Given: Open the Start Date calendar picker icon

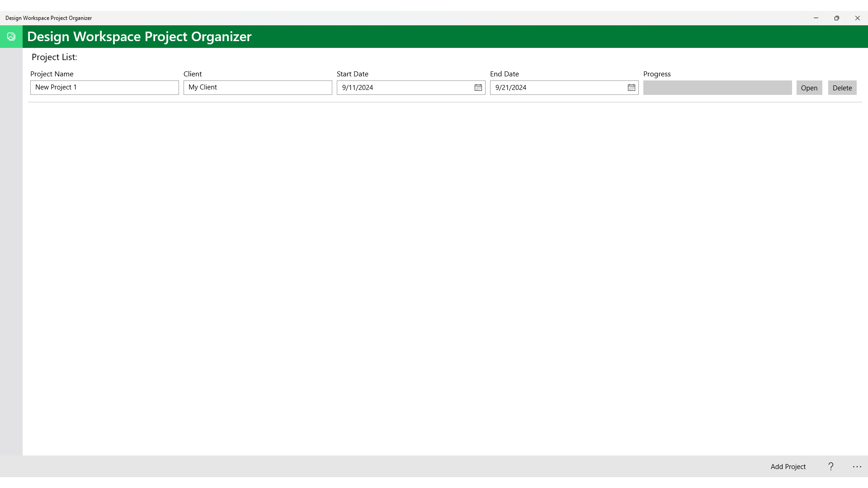Looking at the screenshot, I should (478, 88).
